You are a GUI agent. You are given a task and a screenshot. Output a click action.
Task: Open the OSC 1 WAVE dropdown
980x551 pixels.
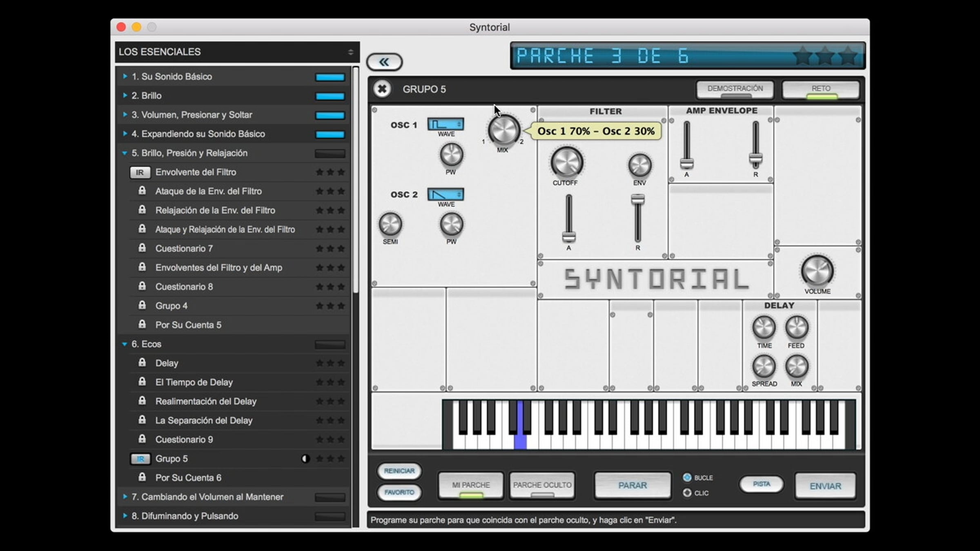(445, 124)
